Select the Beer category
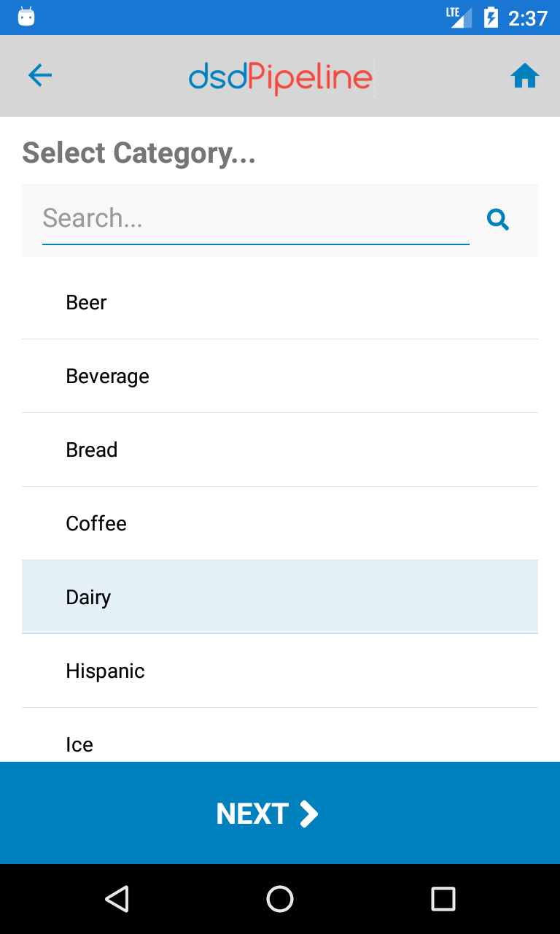 click(280, 302)
